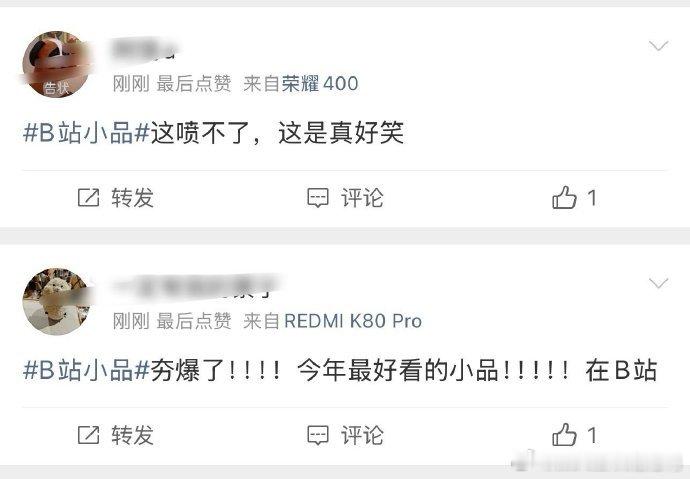Screen dimensions: 690x479
Task: Open the #B站小品# hashtag in second post
Action: pos(86,370)
